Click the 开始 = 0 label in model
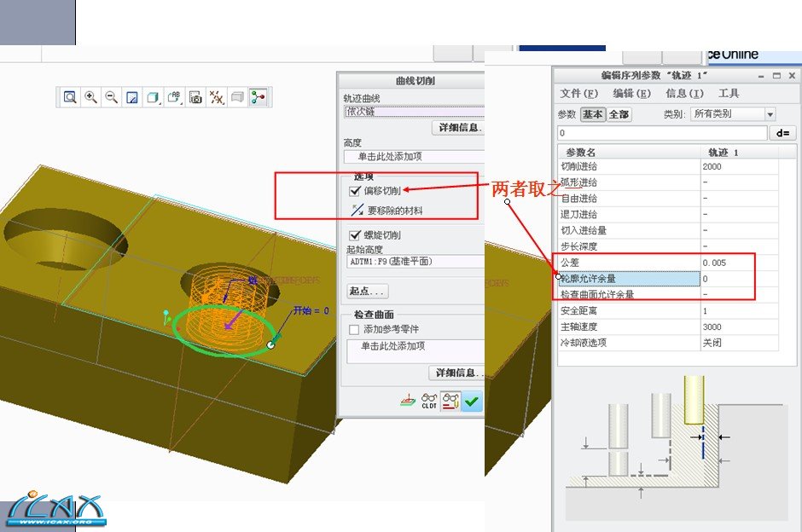Screen dimensions: 802x532 pos(311,310)
